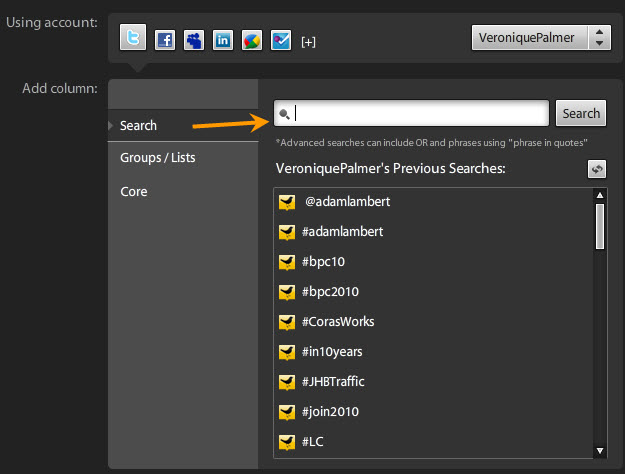Click the scrollbar down arrow in searches list
The image size is (625, 474).
click(x=599, y=451)
